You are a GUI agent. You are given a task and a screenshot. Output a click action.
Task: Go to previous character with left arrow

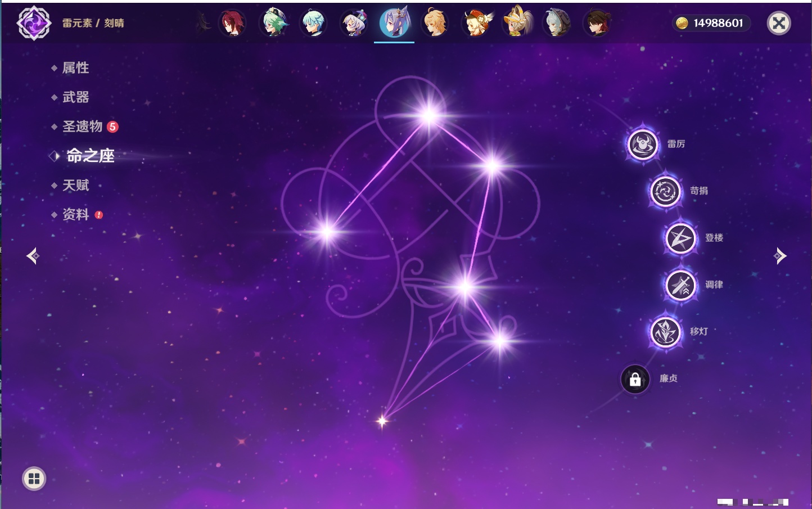[x=33, y=256]
